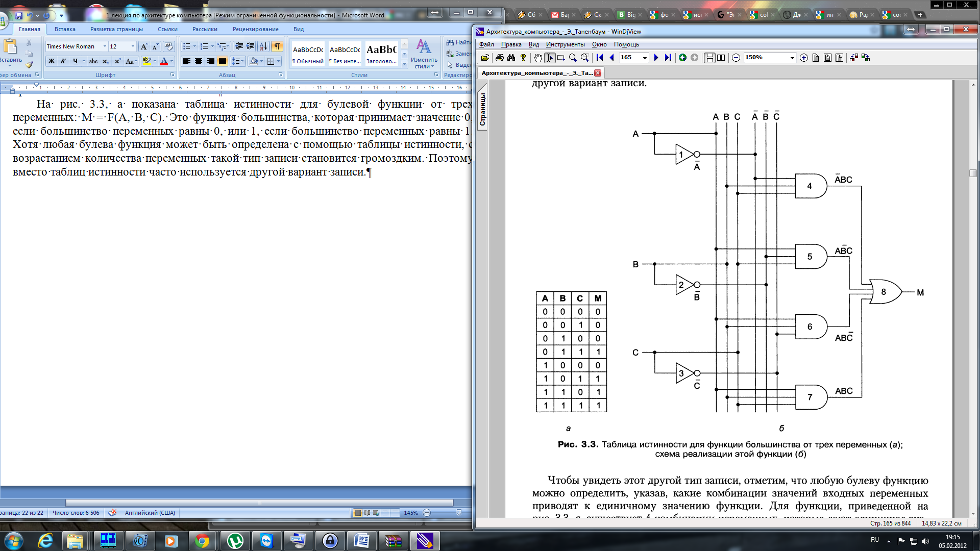Switch to the Разметка страницы ribbon tab
This screenshot has width=980, height=551.
coord(116,29)
